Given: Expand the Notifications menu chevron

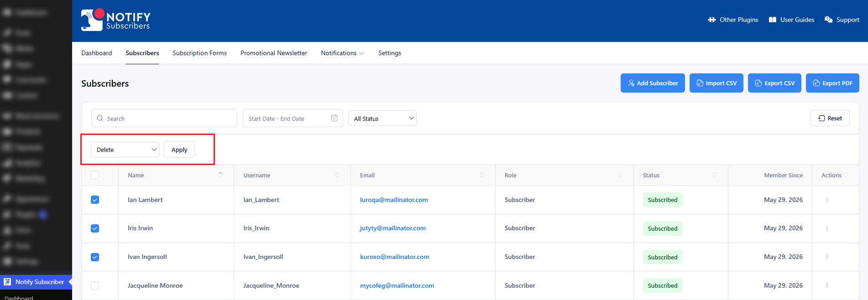Looking at the screenshot, I should (x=361, y=53).
